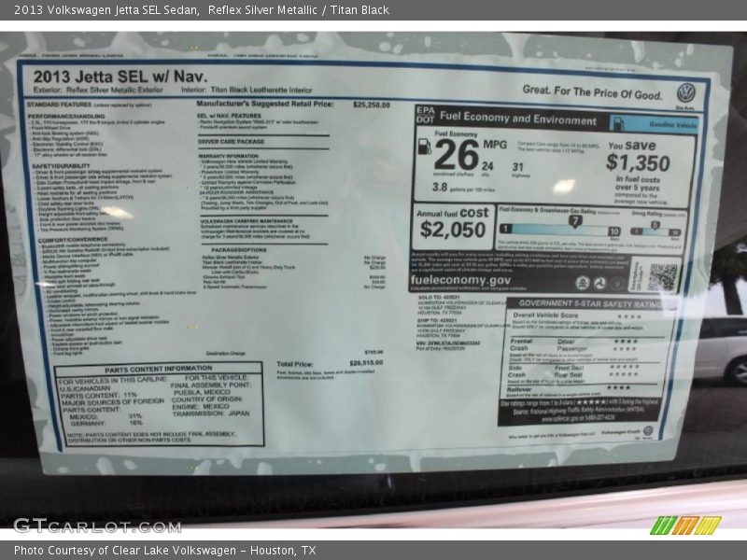
Task: Click the $25,250.00 retail price
Action: (372, 105)
